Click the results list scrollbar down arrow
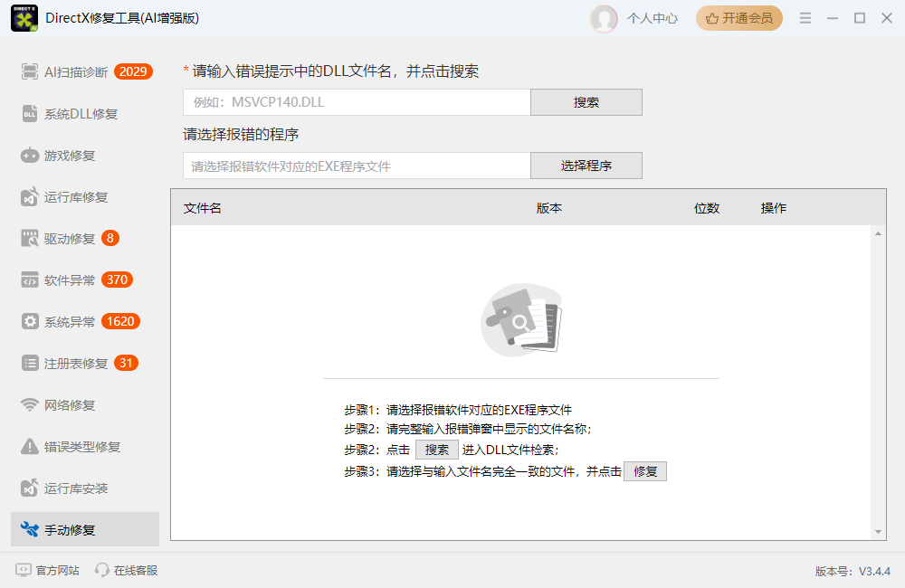The height and width of the screenshot is (588, 905). [x=878, y=532]
